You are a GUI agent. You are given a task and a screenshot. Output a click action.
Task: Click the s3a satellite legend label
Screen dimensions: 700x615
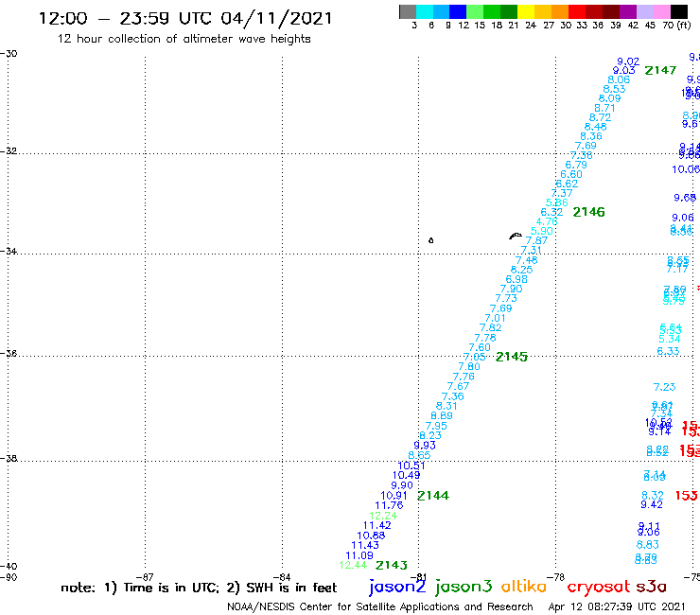651,587
